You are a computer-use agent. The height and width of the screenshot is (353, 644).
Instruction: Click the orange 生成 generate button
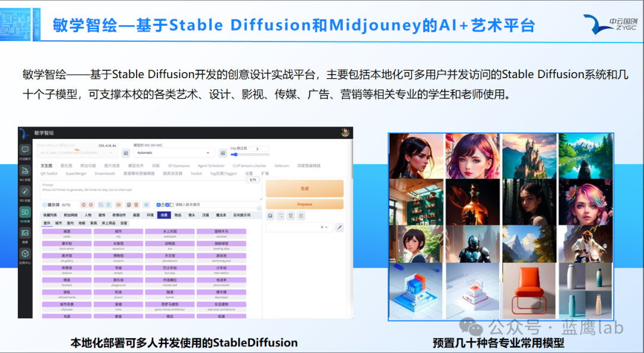304,188
